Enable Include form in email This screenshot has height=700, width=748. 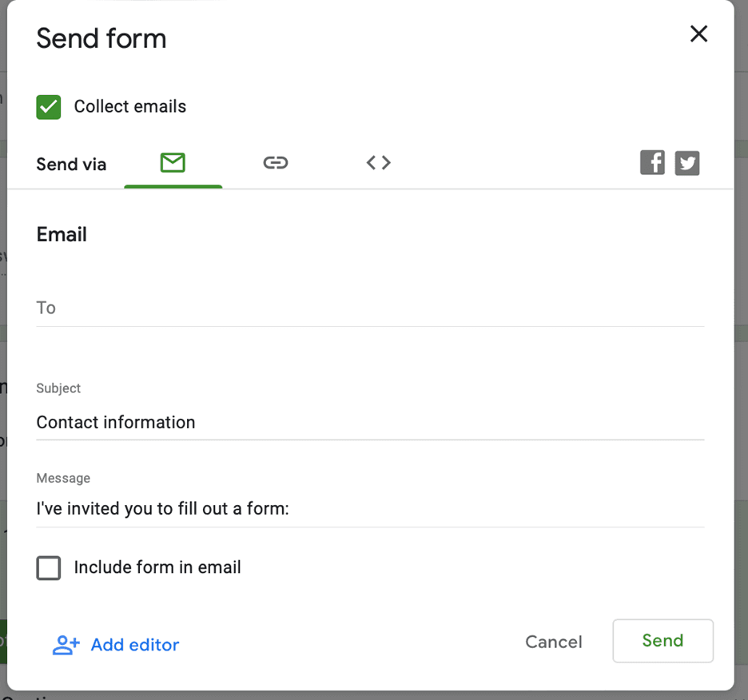(48, 568)
